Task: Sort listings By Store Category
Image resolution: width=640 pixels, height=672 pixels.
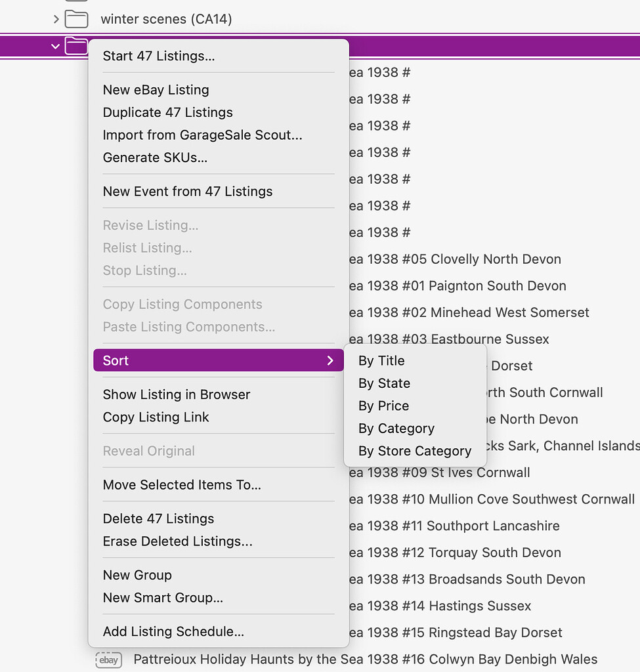Action: (415, 451)
